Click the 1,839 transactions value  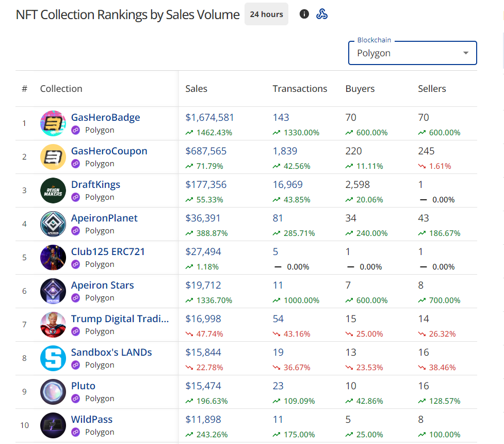point(285,151)
